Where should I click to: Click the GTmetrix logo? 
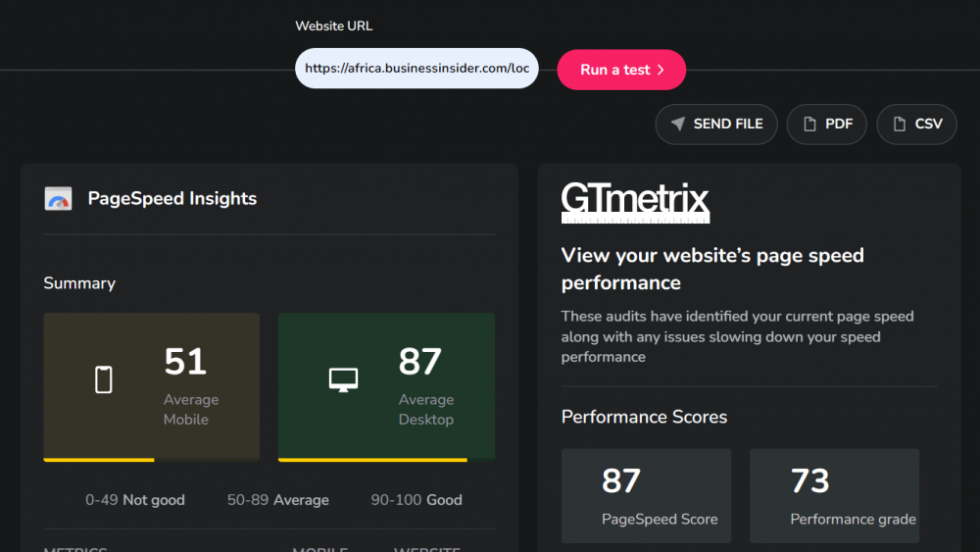pyautogui.click(x=635, y=202)
